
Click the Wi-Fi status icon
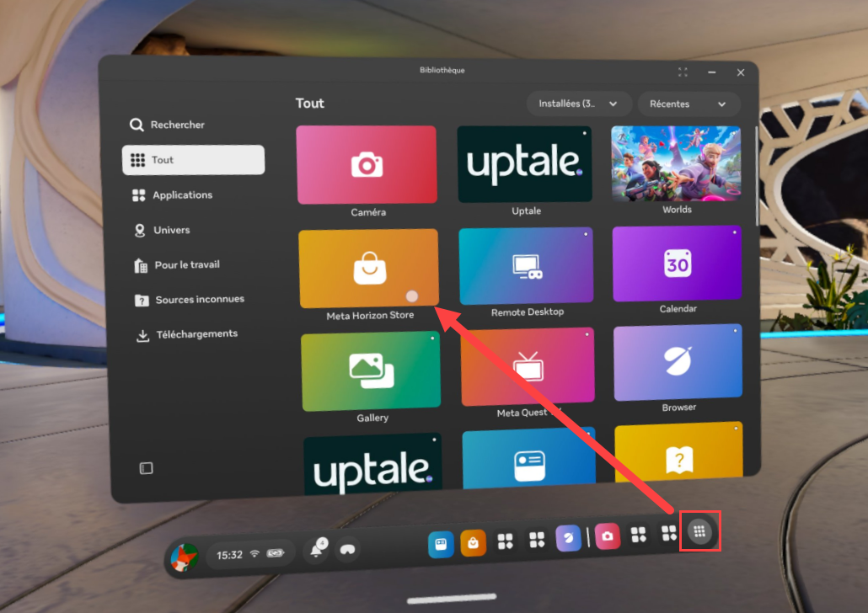pyautogui.click(x=255, y=553)
